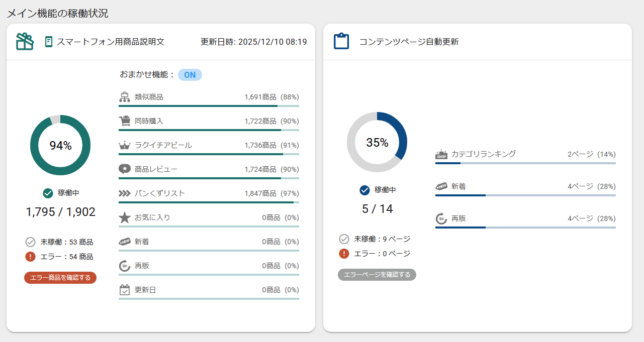This screenshot has width=644, height=342.
Task: Click the 商品レビュー speech bubble icon
Action: point(125,169)
